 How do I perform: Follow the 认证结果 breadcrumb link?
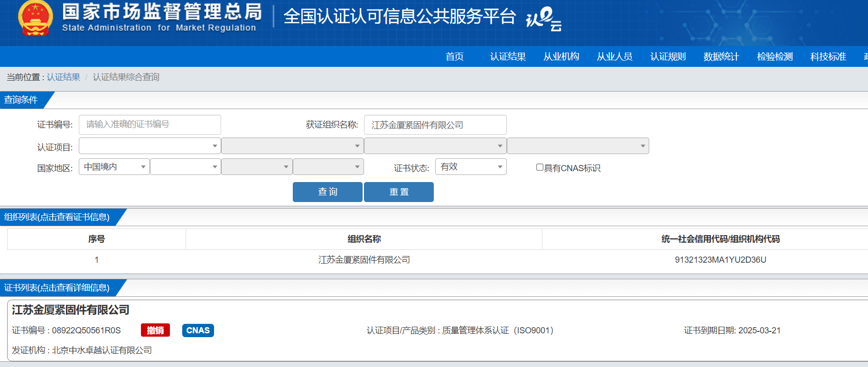[64, 77]
